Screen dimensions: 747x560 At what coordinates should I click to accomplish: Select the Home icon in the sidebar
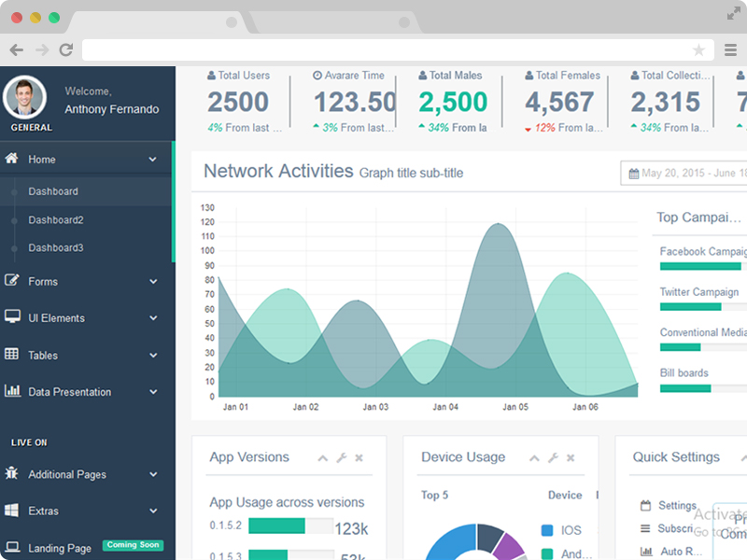(14, 159)
